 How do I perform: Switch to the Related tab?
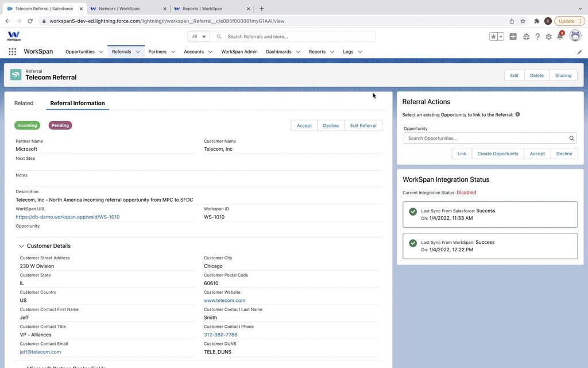click(x=24, y=103)
